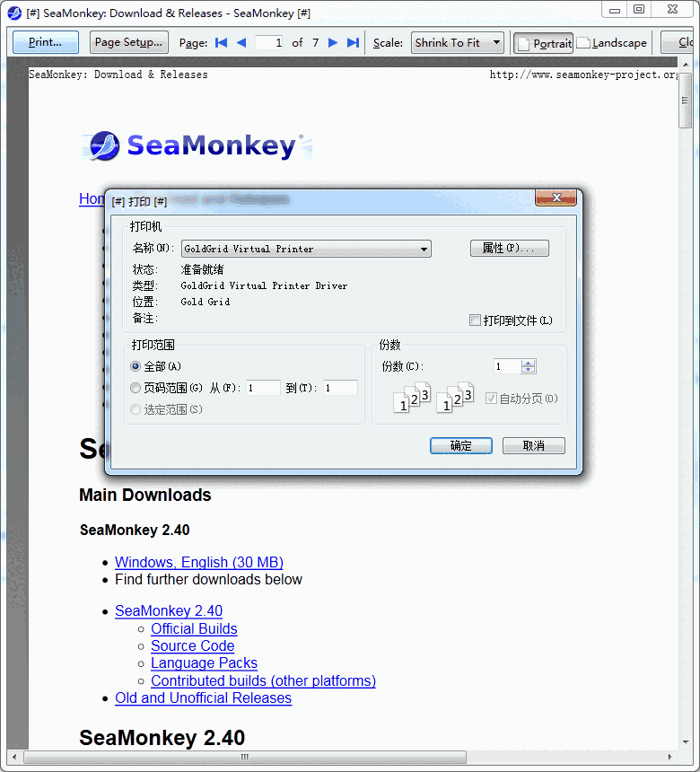700x772 pixels.
Task: Open printer 属性 properties button
Action: (x=509, y=249)
